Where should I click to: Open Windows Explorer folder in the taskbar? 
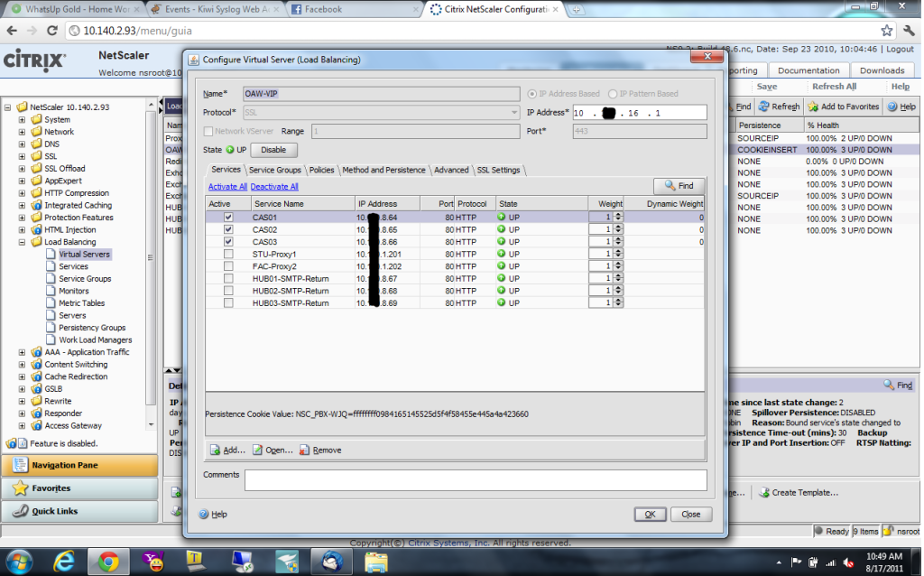pos(376,562)
